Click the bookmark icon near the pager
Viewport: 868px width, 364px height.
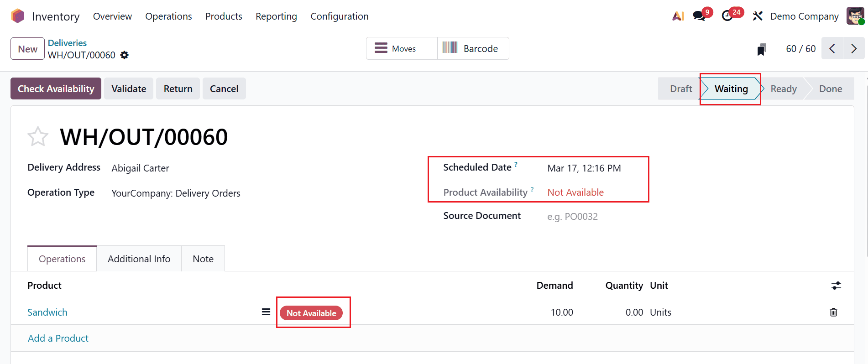tap(761, 49)
